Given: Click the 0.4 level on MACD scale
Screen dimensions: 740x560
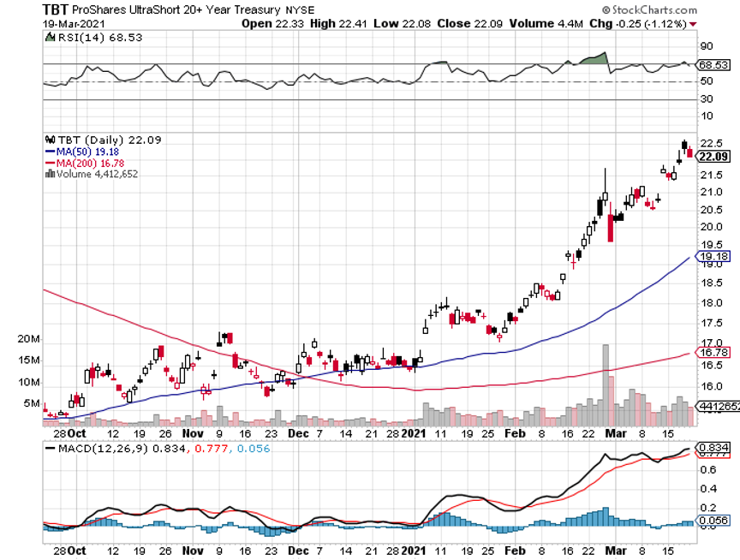Looking at the screenshot, I should pyautogui.click(x=708, y=489).
